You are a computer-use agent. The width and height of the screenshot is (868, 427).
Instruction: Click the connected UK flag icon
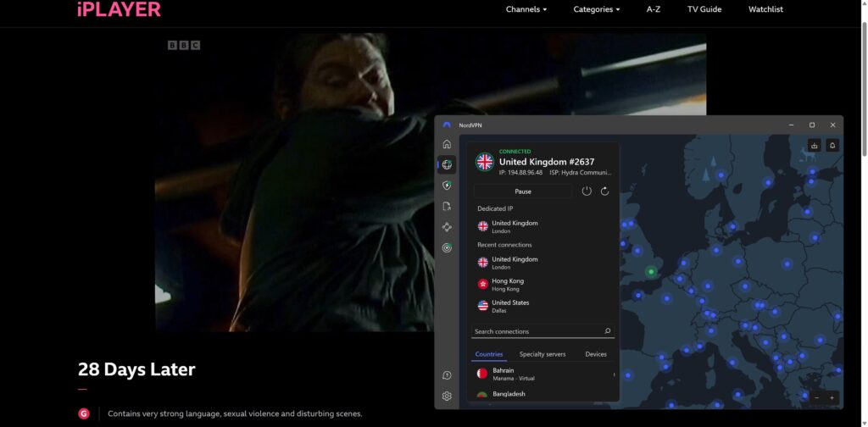(485, 162)
